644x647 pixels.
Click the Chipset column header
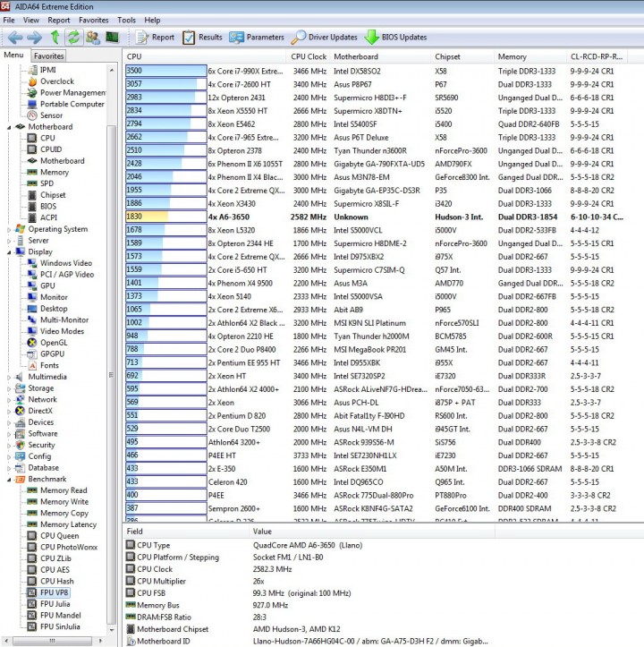[x=462, y=56]
